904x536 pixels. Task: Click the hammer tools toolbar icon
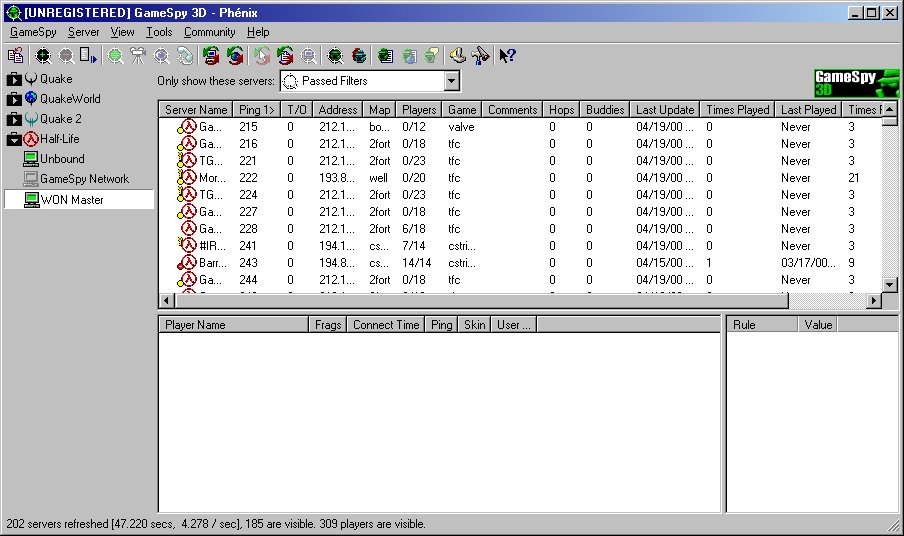[x=480, y=56]
